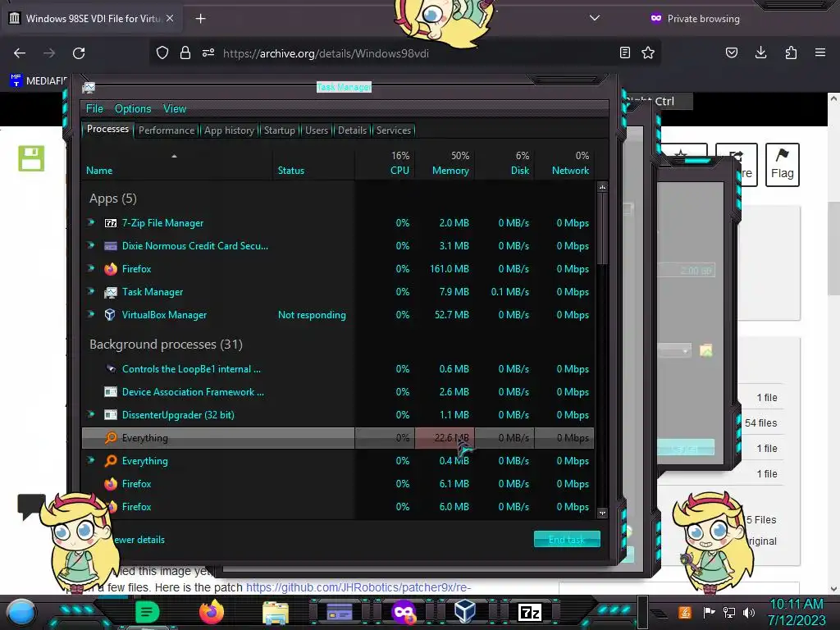
Task: Open Firefox extensions menu
Action: point(791,52)
